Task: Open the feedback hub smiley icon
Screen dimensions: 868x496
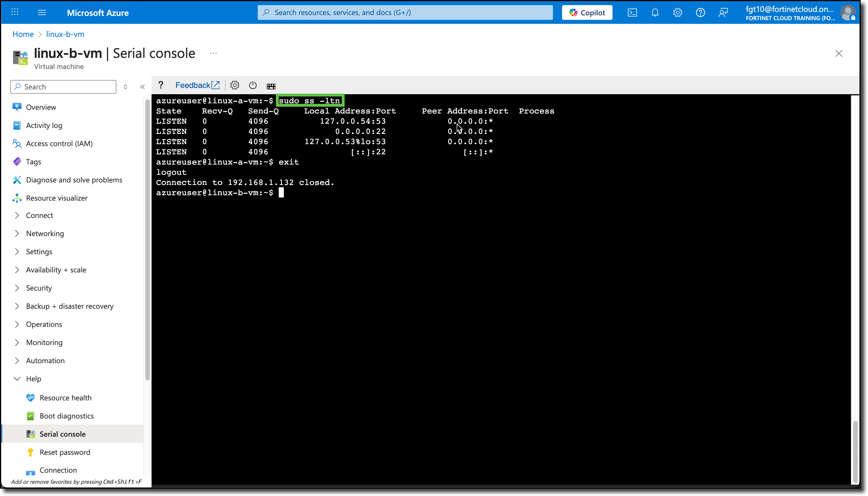Action: (723, 12)
